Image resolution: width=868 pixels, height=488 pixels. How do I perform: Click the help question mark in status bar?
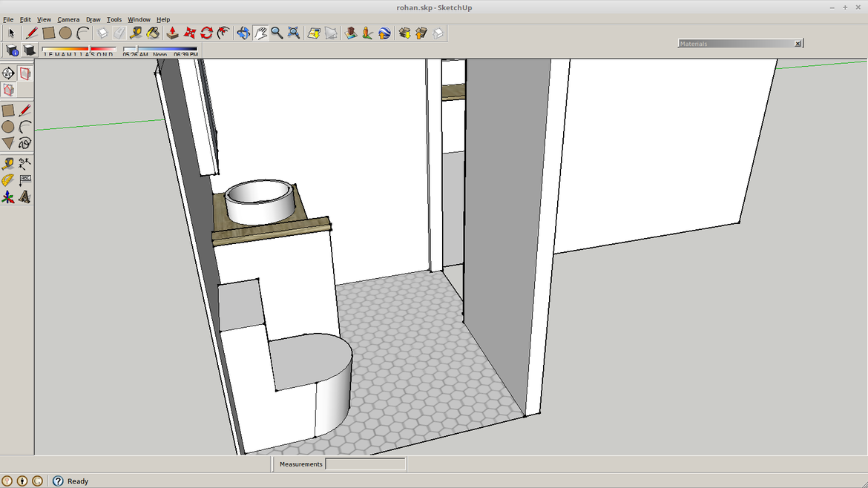[58, 481]
